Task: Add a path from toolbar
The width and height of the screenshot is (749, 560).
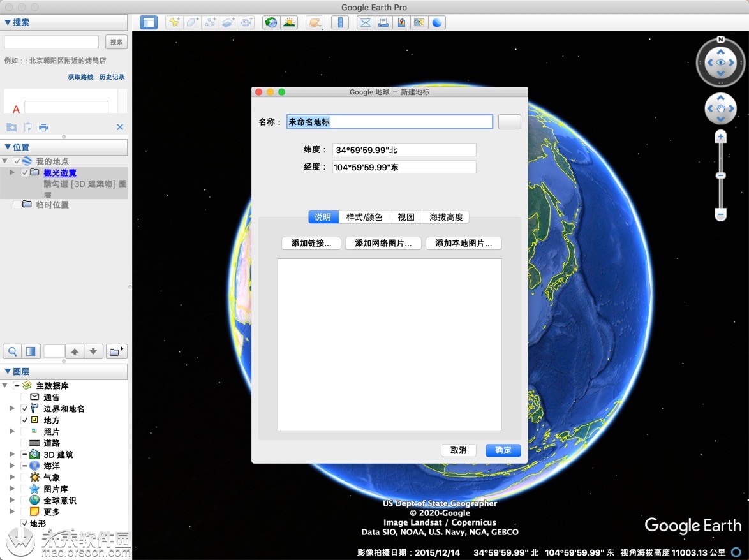Action: (x=210, y=22)
